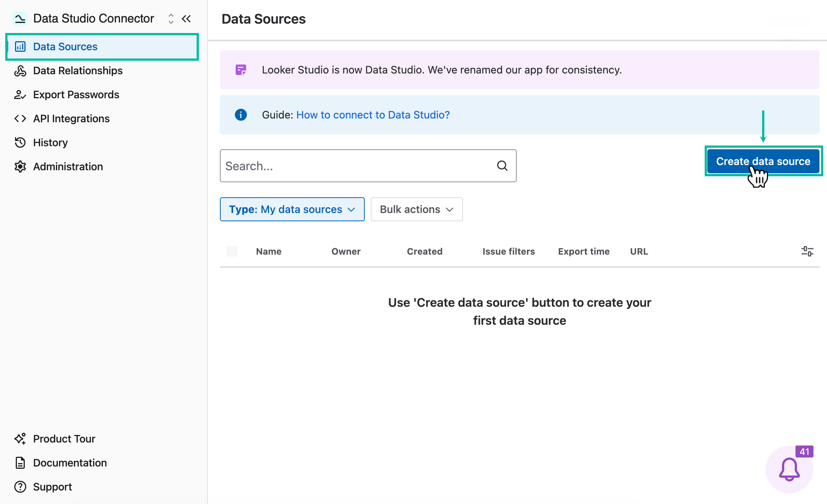Open 'How to connect to Data Studio?' guide
The image size is (827, 504).
click(x=373, y=115)
